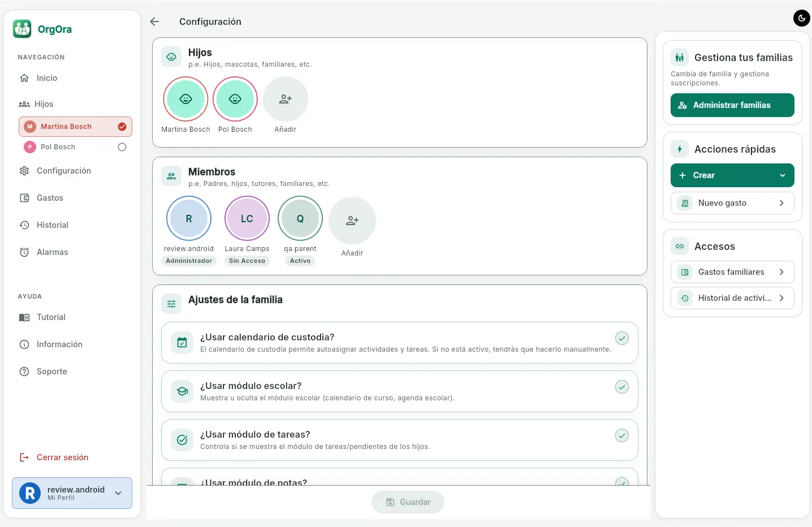Click the Ajustes de la familia sliders icon
The height and width of the screenshot is (527, 812).
pyautogui.click(x=171, y=304)
